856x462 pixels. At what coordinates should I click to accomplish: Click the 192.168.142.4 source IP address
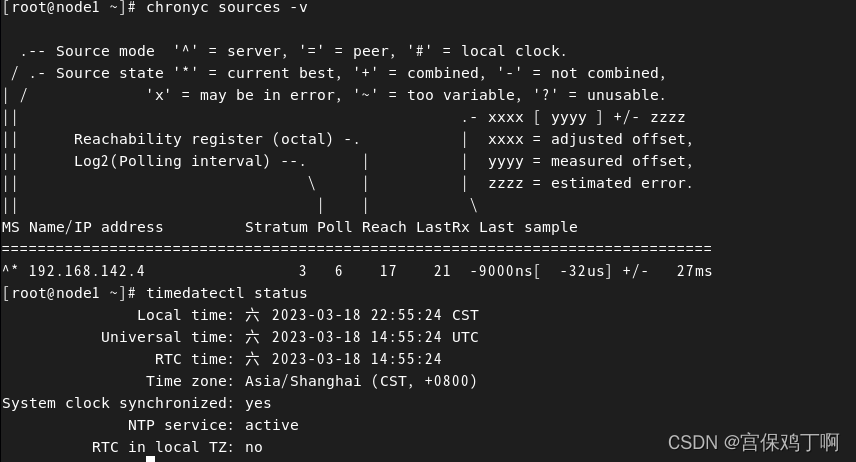(x=87, y=271)
